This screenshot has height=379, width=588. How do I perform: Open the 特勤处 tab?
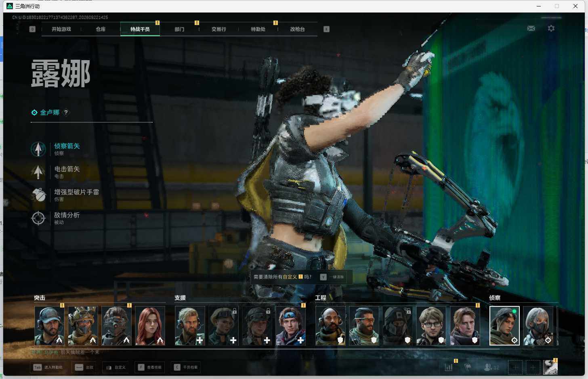(x=258, y=29)
